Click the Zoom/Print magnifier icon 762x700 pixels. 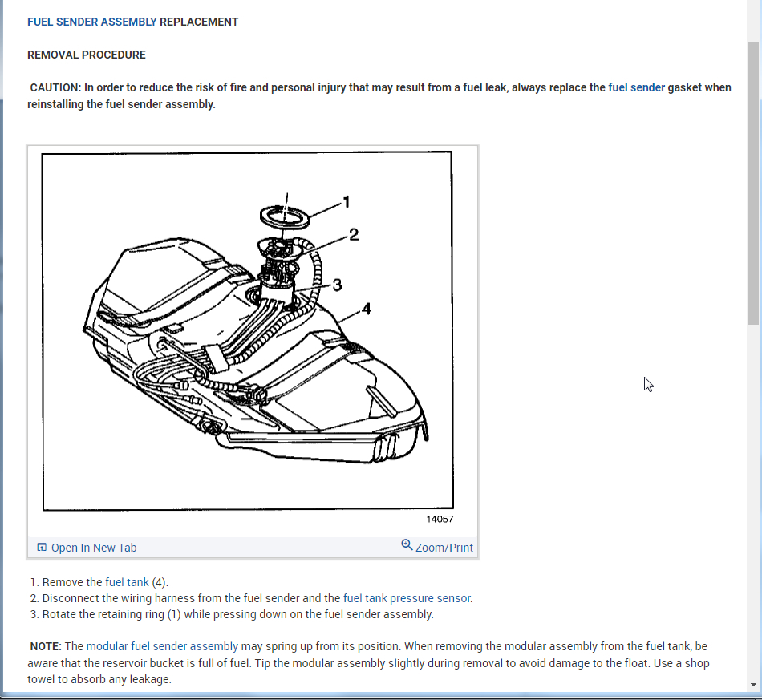coord(407,545)
